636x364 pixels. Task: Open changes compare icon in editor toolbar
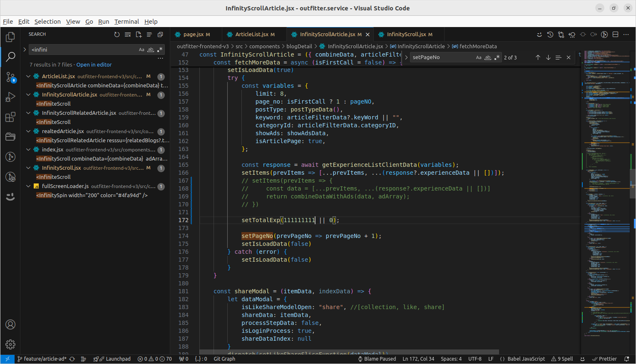pyautogui.click(x=561, y=35)
